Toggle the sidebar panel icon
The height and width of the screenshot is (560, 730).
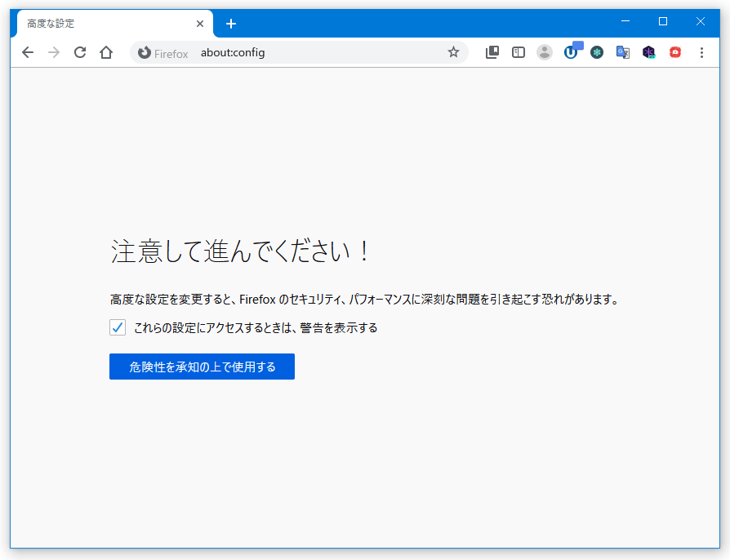[519, 52]
